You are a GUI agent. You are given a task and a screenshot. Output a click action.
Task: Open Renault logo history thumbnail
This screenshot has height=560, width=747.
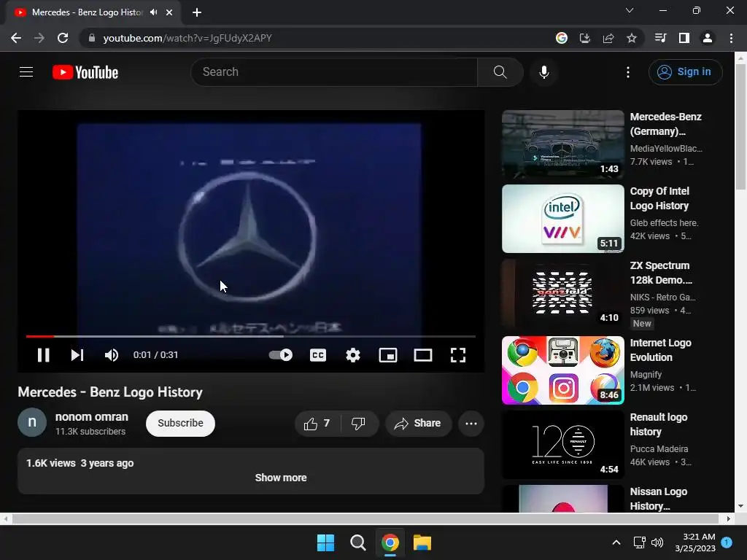click(562, 445)
